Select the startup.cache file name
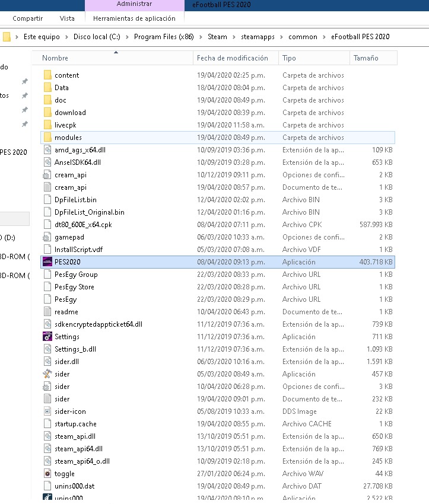This screenshot has width=429, height=504. 75,424
